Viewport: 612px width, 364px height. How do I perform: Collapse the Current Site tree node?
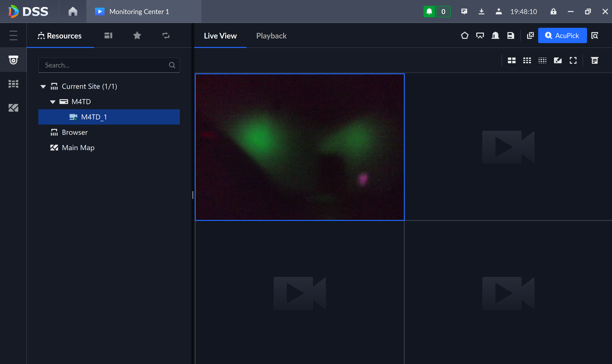click(43, 87)
